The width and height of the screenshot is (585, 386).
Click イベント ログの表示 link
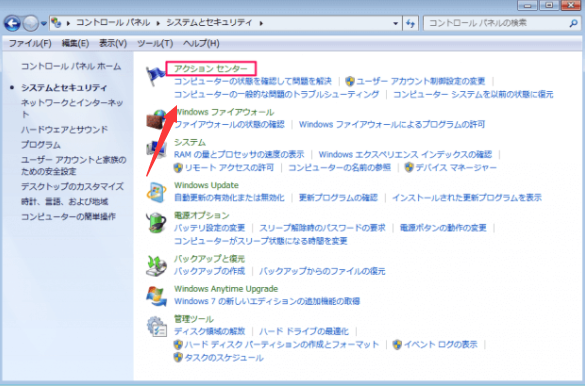(x=441, y=345)
